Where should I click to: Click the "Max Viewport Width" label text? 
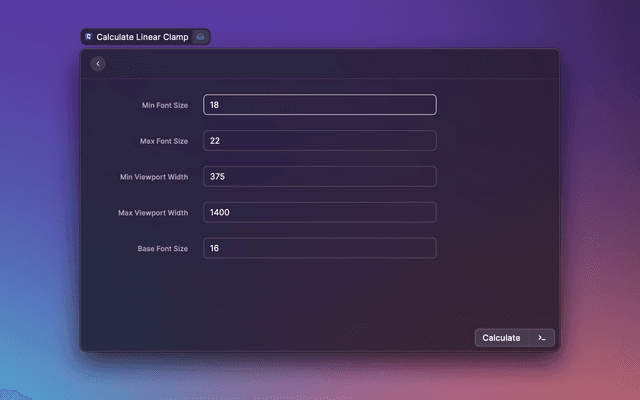(x=152, y=213)
